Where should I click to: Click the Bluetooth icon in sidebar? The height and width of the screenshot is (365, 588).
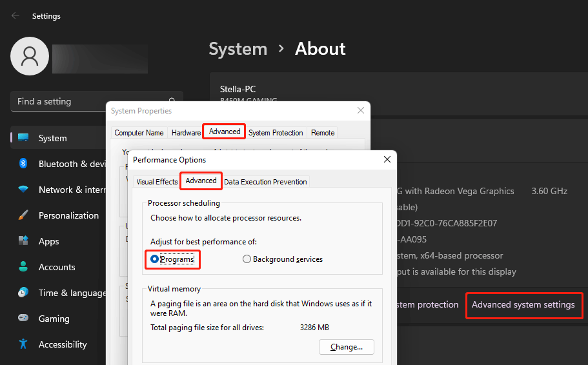(23, 163)
